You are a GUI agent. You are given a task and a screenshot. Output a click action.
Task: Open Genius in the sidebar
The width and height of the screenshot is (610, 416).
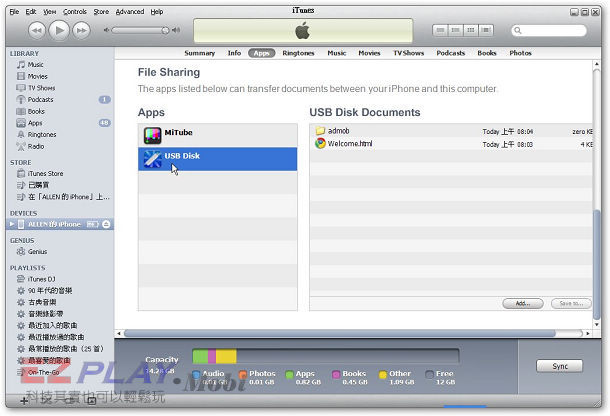pyautogui.click(x=37, y=252)
